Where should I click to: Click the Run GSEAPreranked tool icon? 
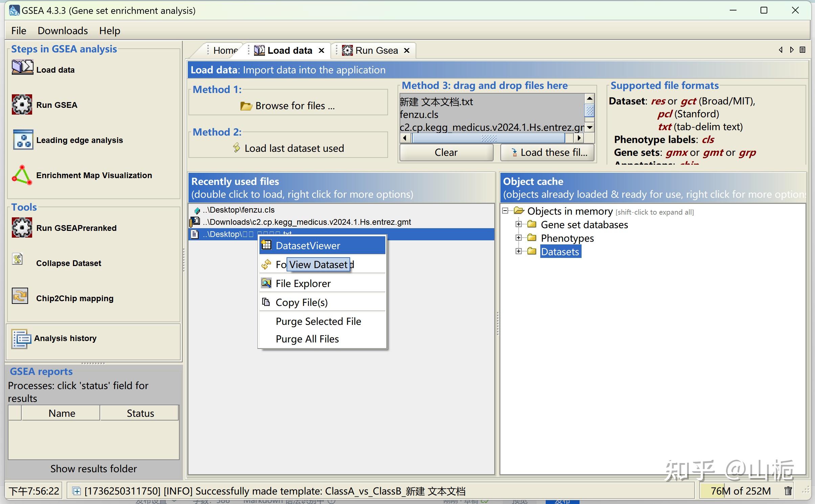click(22, 227)
